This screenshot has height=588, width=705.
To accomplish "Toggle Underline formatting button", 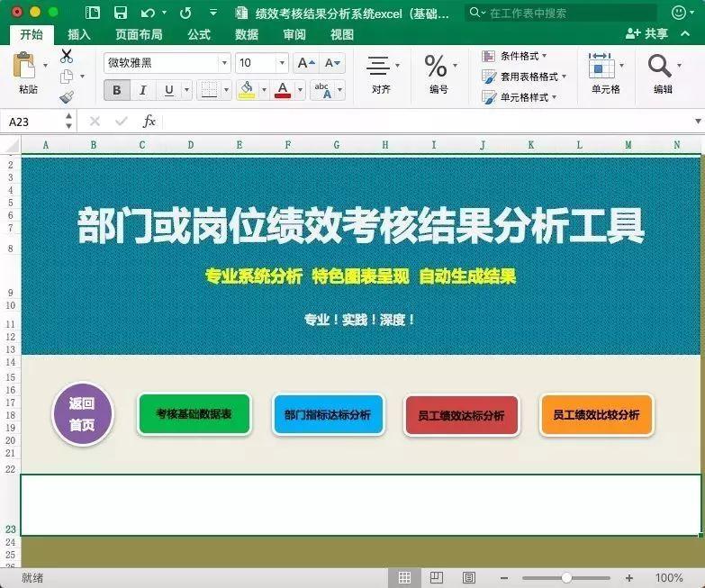I will 169,90.
